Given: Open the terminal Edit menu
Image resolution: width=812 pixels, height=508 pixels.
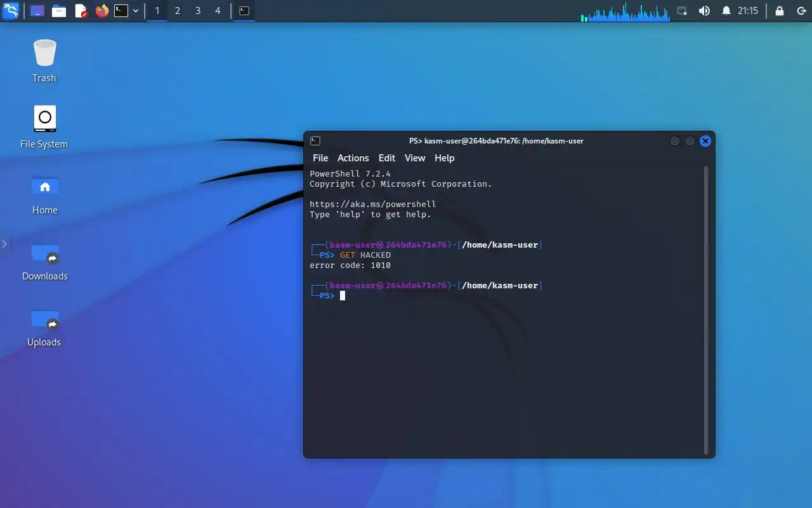Looking at the screenshot, I should [386, 158].
